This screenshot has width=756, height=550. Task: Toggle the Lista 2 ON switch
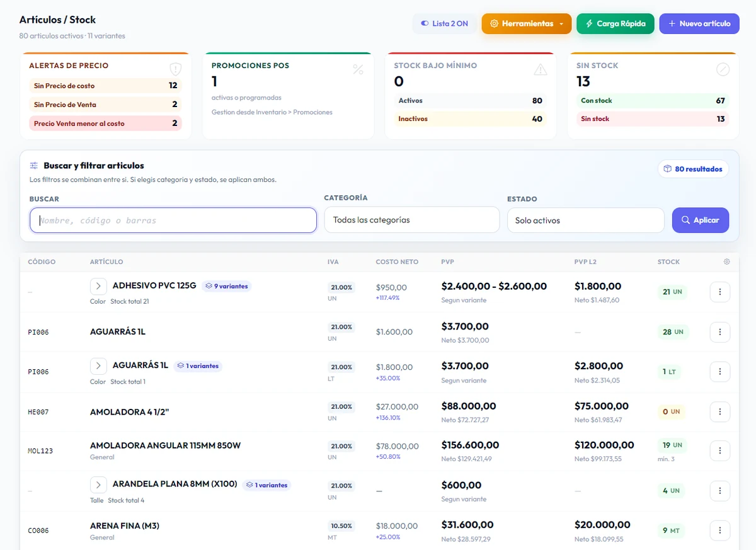coord(445,23)
